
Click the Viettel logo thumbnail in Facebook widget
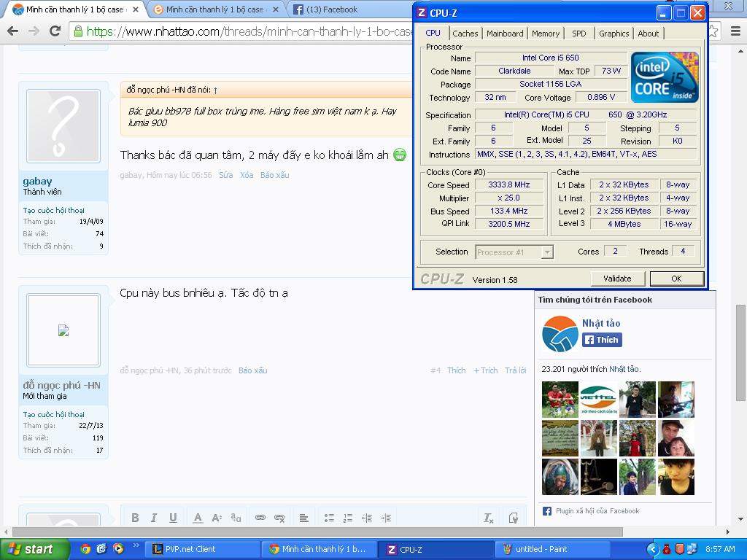click(x=599, y=400)
